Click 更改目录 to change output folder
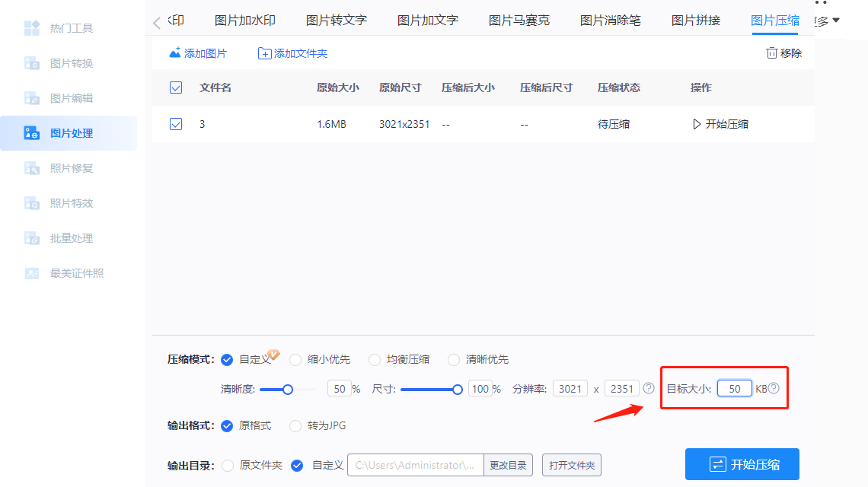The image size is (868, 487). pos(508,465)
